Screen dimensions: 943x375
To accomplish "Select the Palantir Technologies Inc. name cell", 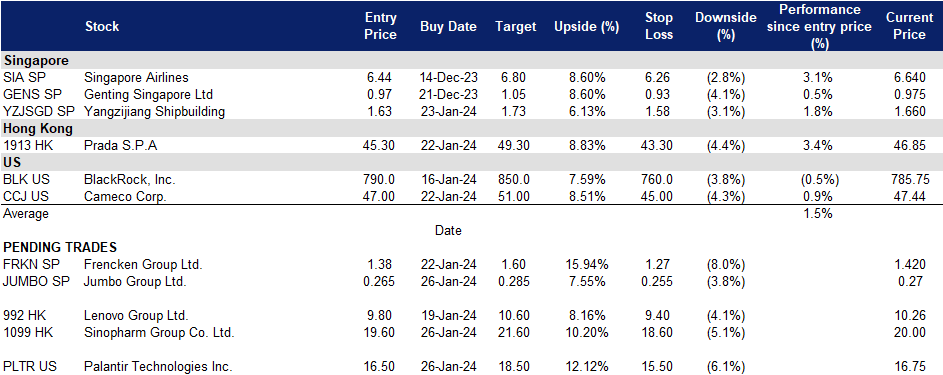I will (x=159, y=367).
